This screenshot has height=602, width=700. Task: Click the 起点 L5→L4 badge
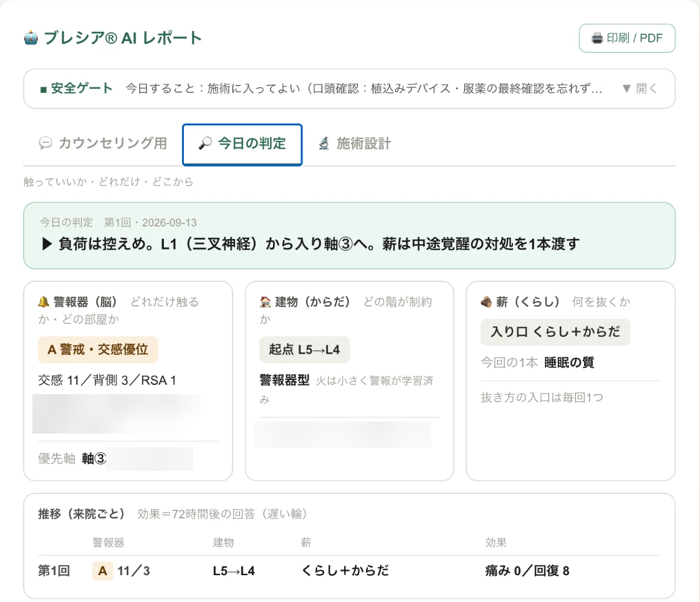[x=304, y=349]
